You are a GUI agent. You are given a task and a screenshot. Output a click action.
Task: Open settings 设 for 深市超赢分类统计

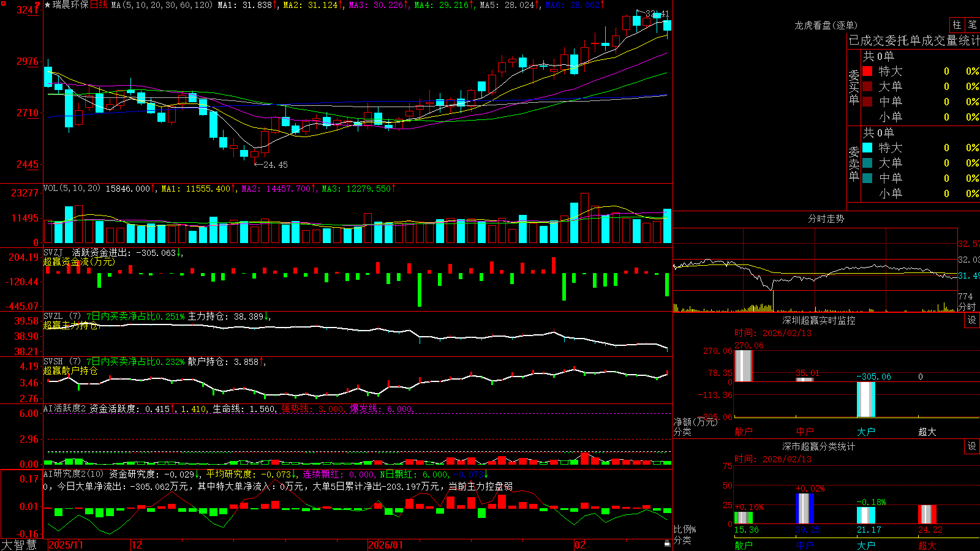pos(972,446)
